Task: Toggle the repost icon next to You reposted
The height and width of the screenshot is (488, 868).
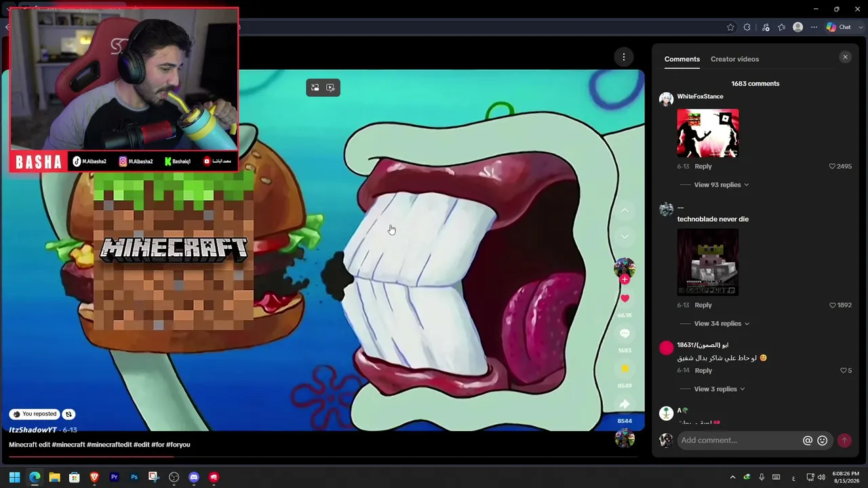Action: coord(68,414)
